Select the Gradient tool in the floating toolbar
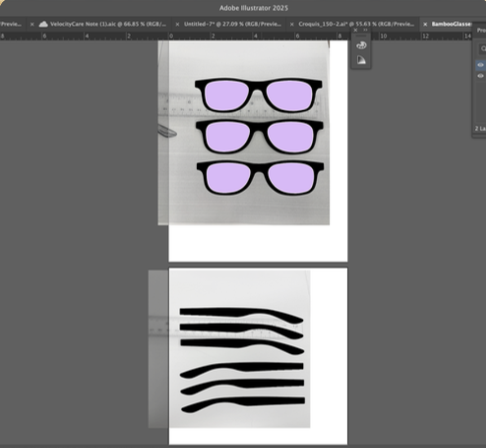This screenshot has width=486, height=448. [362, 60]
